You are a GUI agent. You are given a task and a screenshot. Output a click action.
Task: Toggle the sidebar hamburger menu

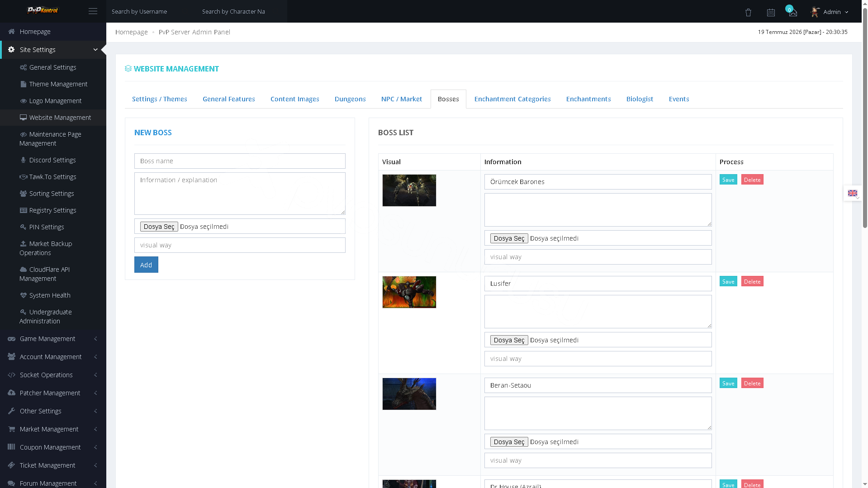pyautogui.click(x=93, y=11)
